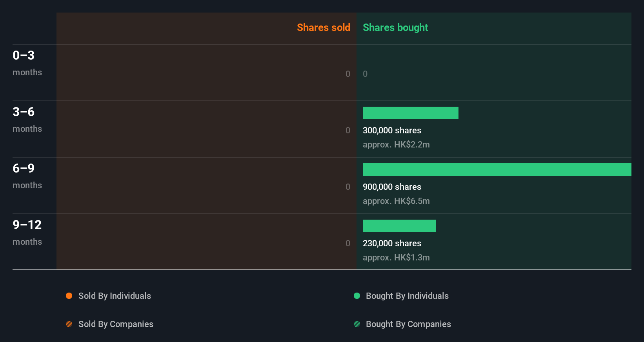Click the green Bought By Individuals dot
The width and height of the screenshot is (644, 342).
point(357,296)
